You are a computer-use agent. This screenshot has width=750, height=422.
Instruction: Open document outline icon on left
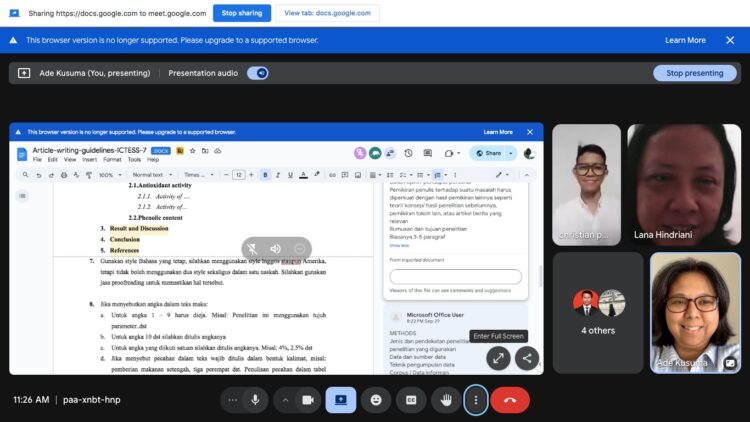click(22, 196)
